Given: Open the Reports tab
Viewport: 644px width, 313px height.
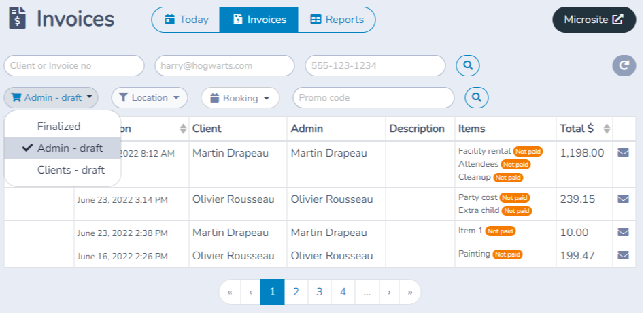Looking at the screenshot, I should tap(337, 19).
